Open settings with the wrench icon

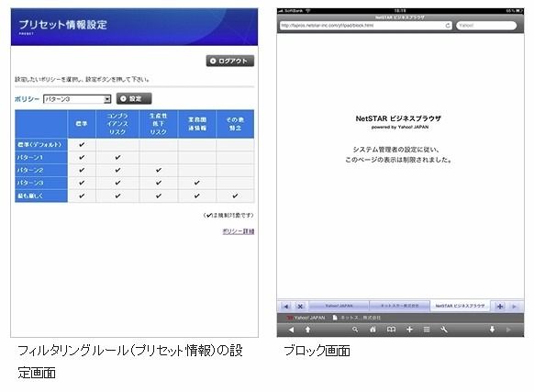point(444,330)
